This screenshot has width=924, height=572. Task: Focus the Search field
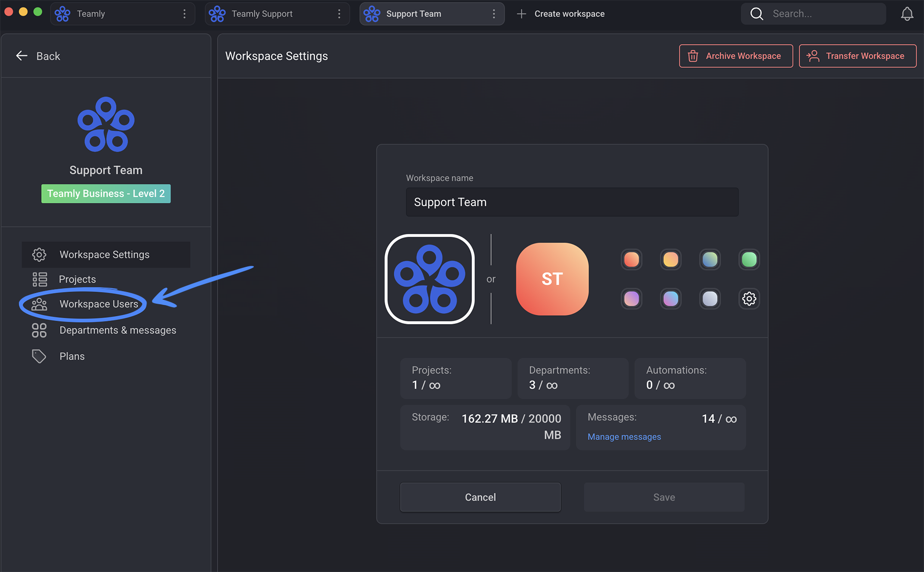(813, 14)
